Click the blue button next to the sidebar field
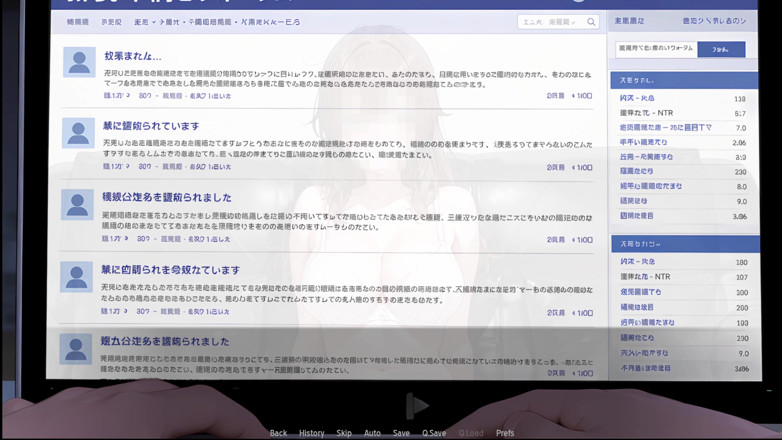 click(x=721, y=49)
